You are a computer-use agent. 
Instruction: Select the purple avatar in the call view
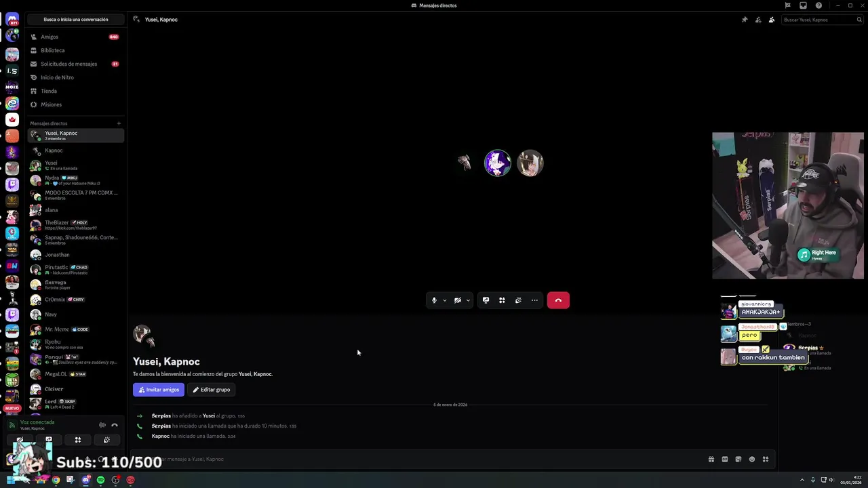pos(498,163)
